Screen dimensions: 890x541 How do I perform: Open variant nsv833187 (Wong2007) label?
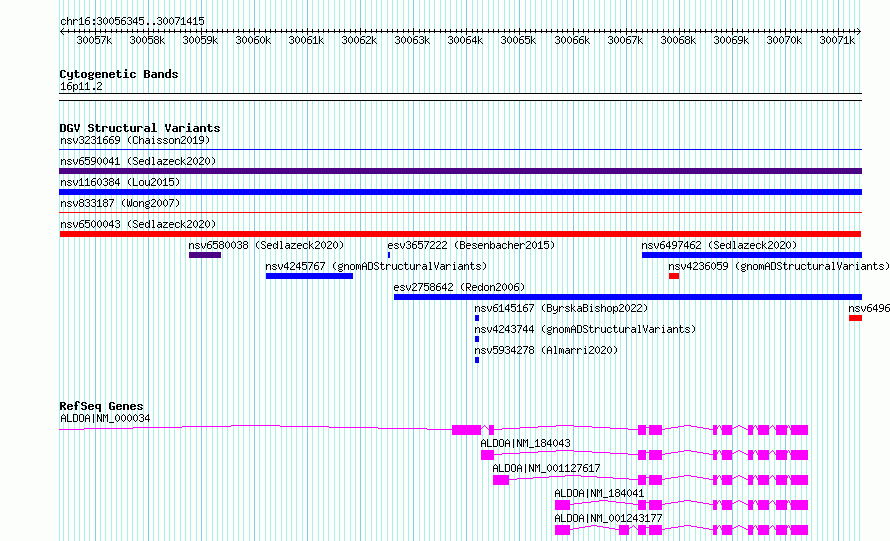pyautogui.click(x=120, y=203)
